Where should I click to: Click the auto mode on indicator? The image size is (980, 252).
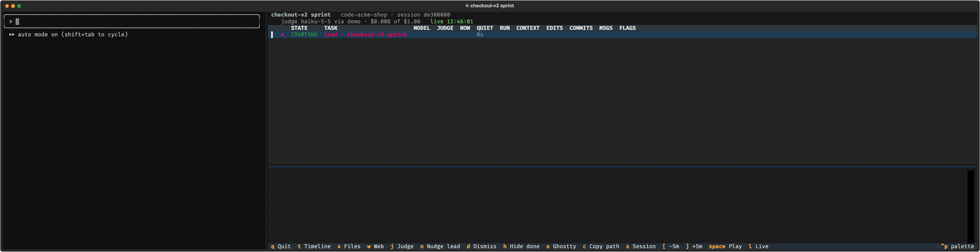click(x=69, y=35)
